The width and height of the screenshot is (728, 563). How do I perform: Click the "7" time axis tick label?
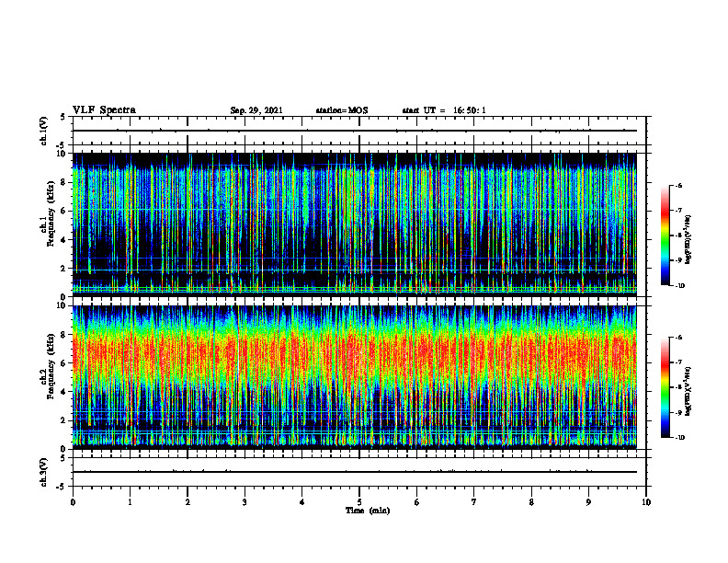pos(474,502)
